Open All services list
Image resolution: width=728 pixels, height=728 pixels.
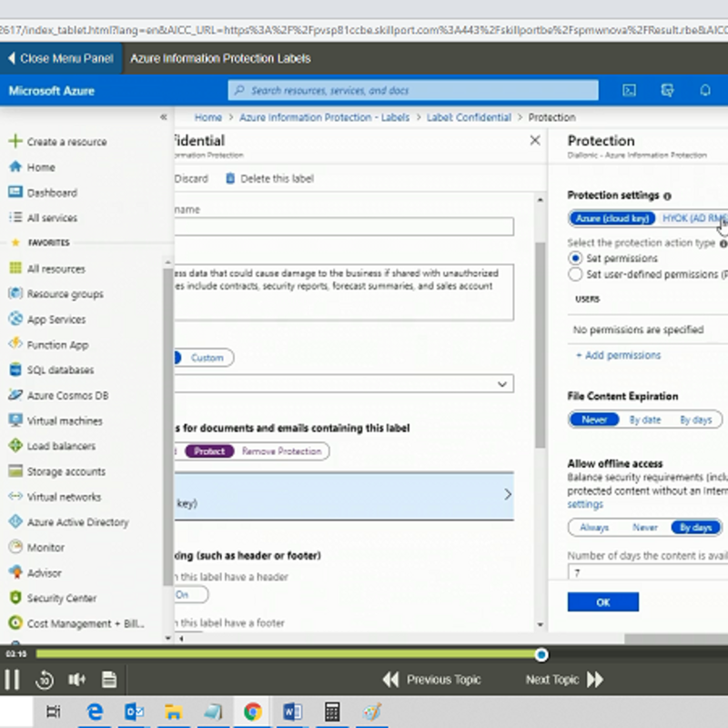43,217
